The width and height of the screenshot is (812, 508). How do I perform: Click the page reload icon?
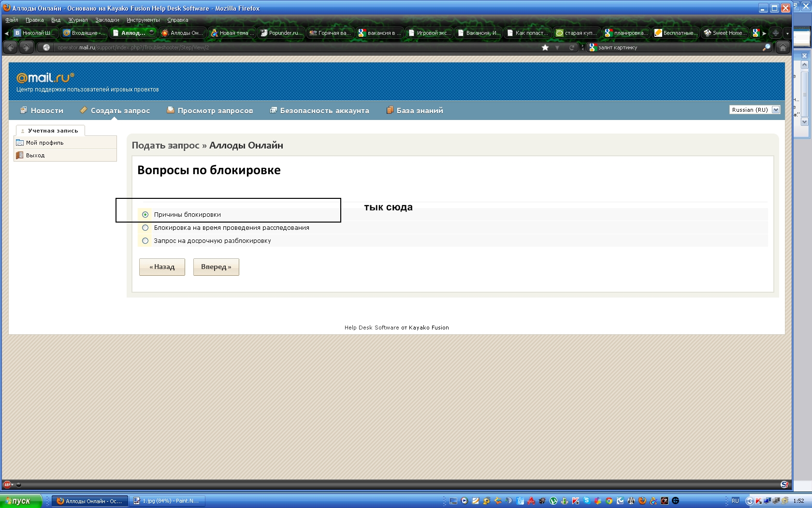[x=571, y=47]
